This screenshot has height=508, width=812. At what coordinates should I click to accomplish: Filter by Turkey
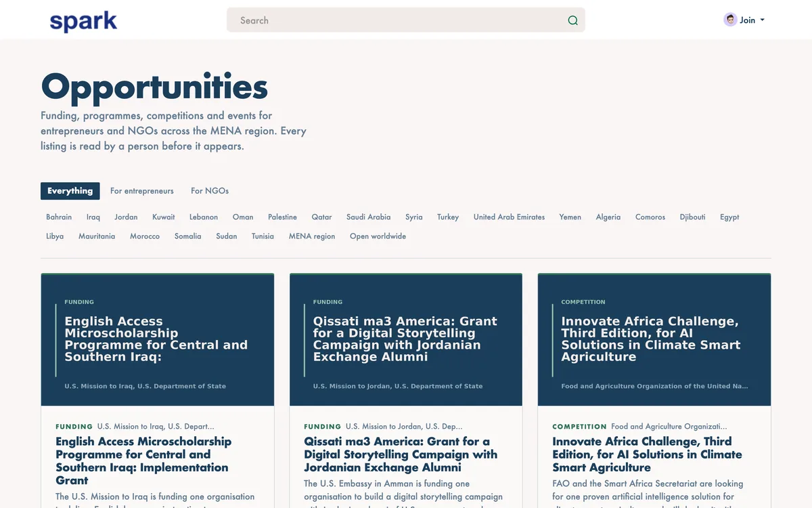pyautogui.click(x=448, y=217)
